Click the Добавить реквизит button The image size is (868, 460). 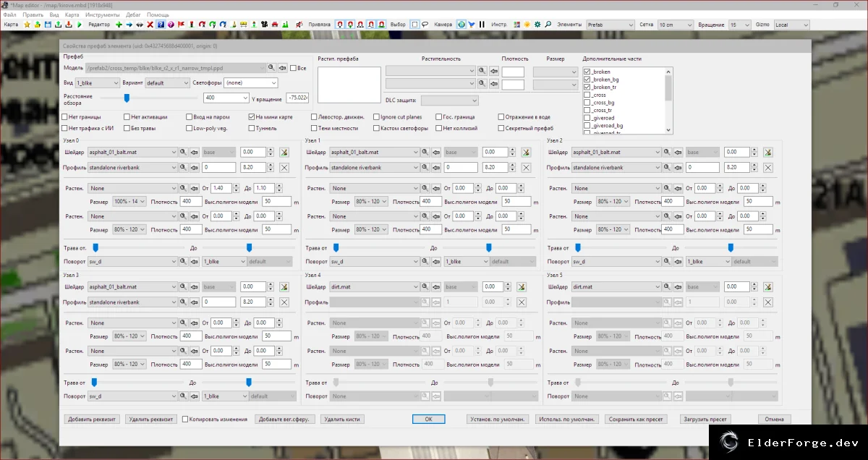click(90, 419)
